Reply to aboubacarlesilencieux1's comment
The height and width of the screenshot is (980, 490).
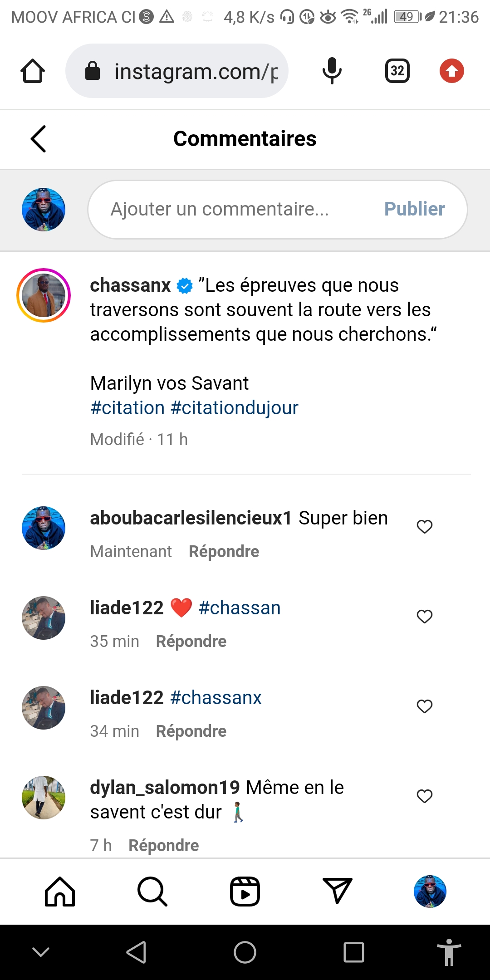224,552
